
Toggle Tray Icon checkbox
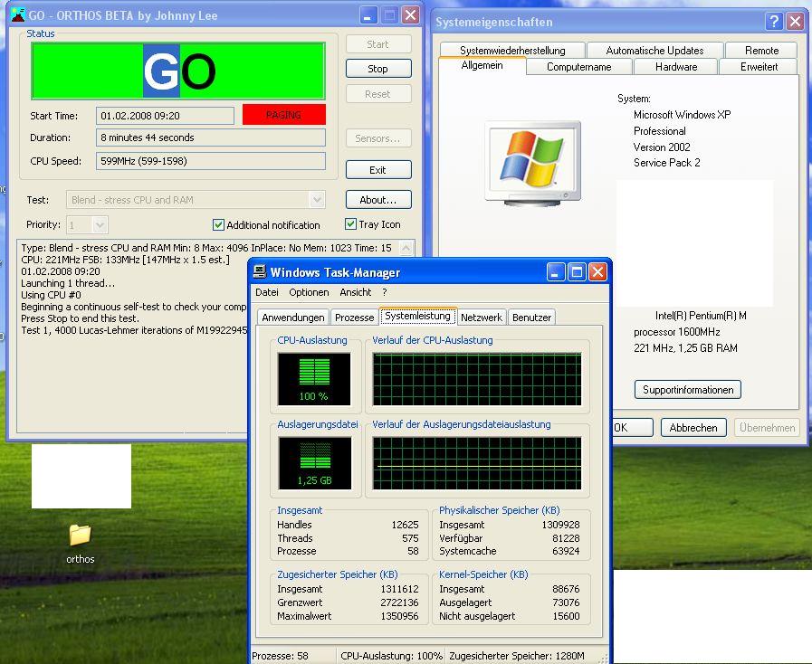350,224
